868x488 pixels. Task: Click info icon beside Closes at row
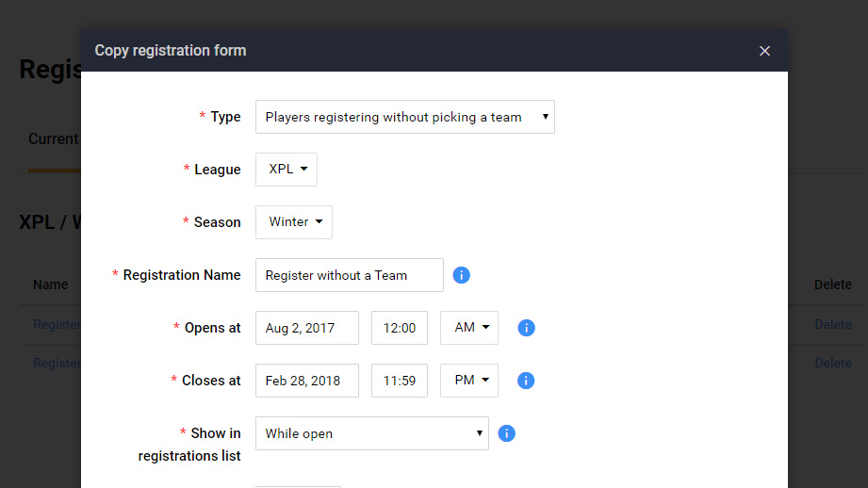pos(527,381)
